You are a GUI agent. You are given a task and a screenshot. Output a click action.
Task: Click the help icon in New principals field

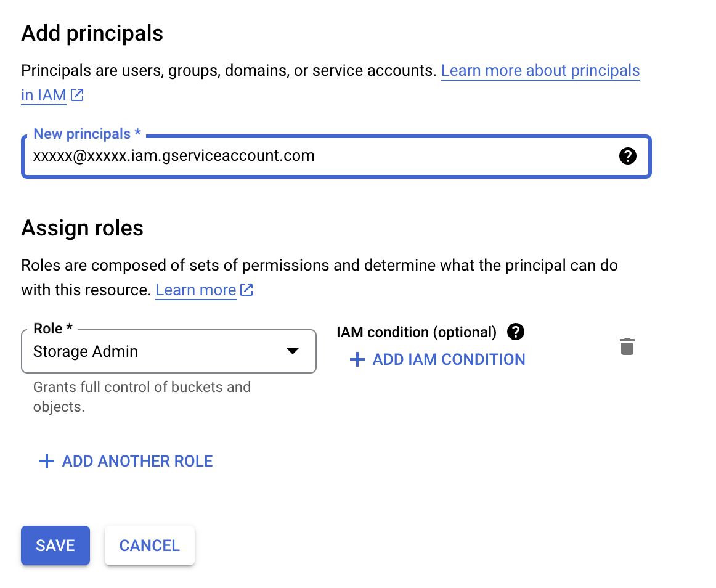click(x=627, y=157)
